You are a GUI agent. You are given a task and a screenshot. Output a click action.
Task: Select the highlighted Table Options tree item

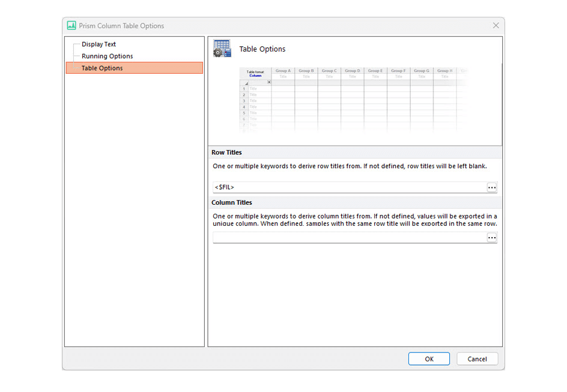point(102,68)
